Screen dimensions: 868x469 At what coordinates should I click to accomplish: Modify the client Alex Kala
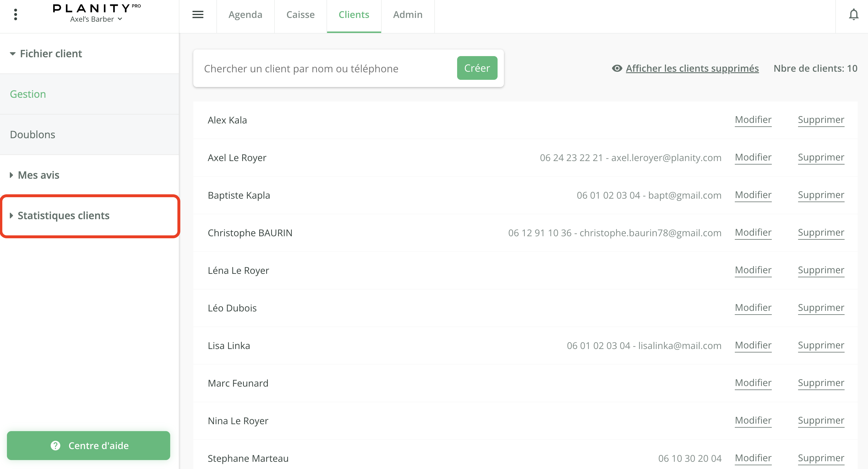(x=753, y=120)
